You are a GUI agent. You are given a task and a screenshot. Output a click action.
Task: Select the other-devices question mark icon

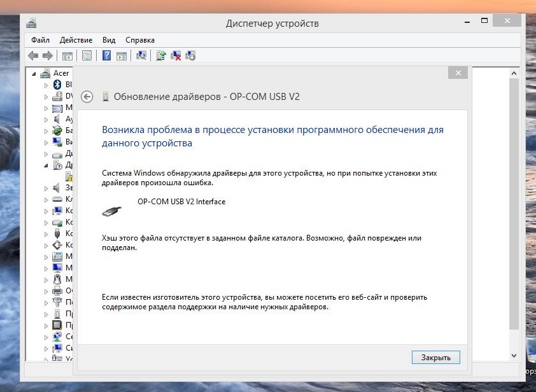[57, 165]
